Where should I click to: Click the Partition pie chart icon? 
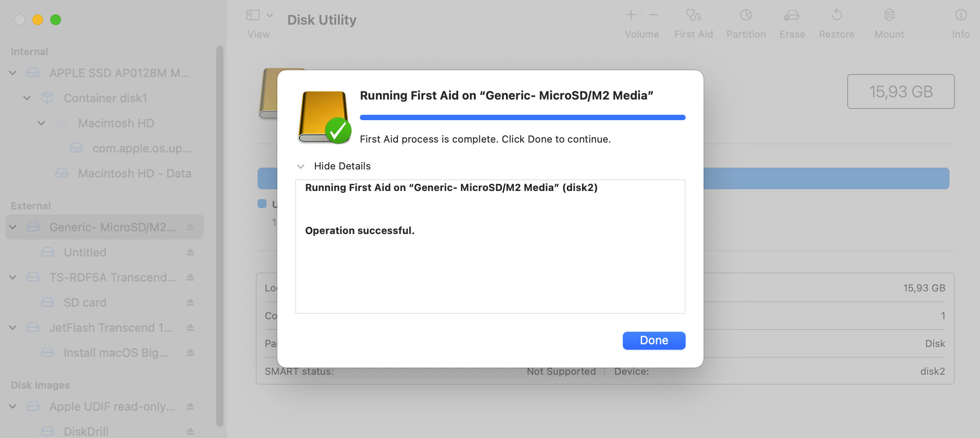[746, 15]
